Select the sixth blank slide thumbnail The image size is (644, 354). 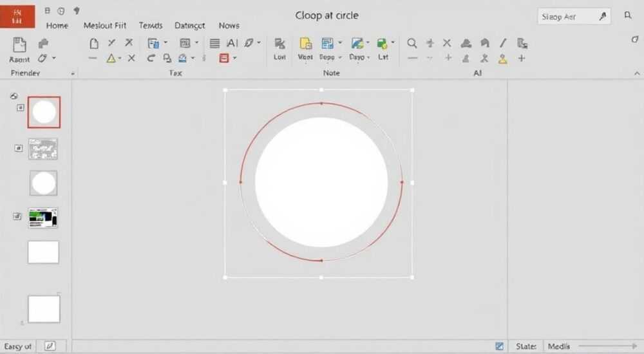pyautogui.click(x=44, y=309)
